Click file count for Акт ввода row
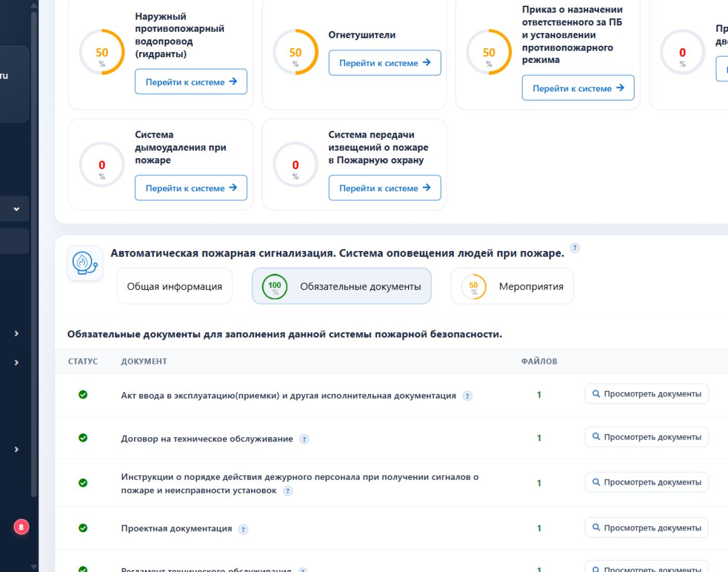The height and width of the screenshot is (572, 728). 539,395
